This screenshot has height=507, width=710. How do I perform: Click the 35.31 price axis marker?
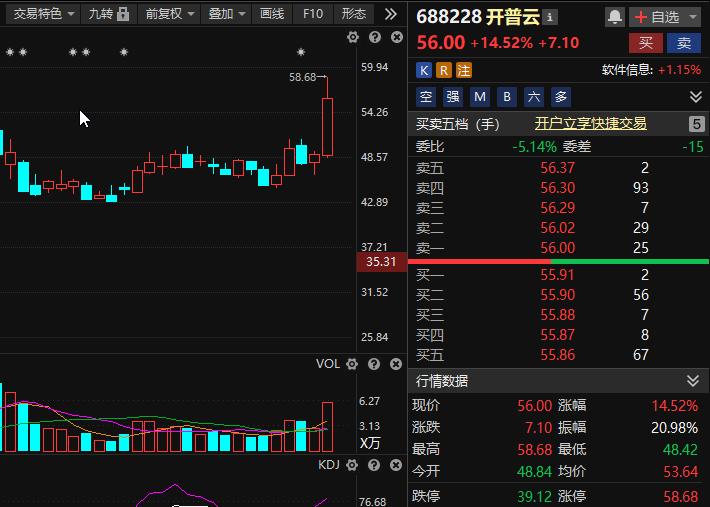tap(382, 262)
